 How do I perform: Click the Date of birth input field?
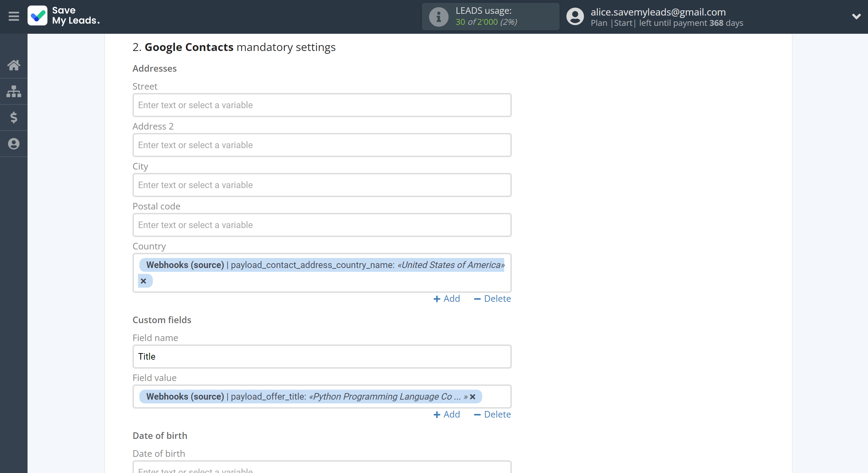322,467
